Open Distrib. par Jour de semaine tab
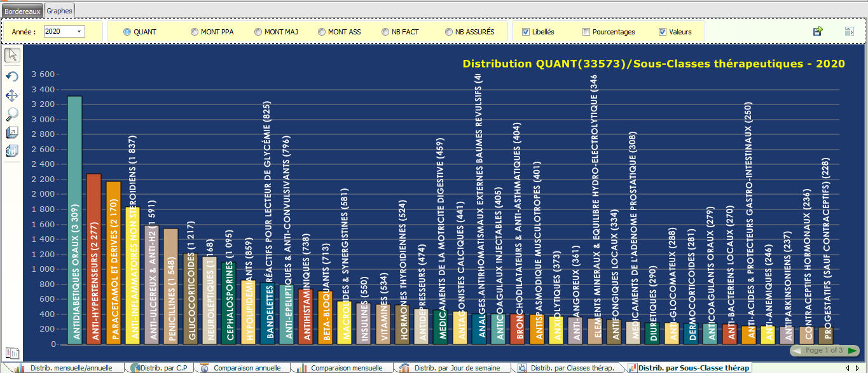 [x=455, y=368]
